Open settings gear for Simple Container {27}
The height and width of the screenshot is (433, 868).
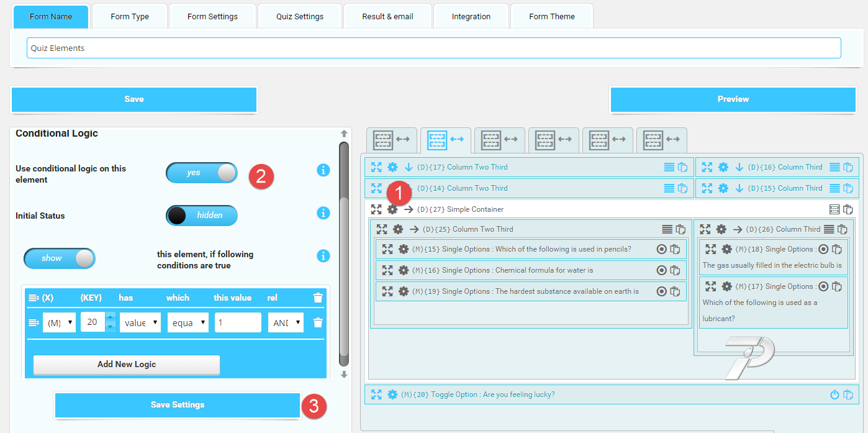(x=392, y=209)
